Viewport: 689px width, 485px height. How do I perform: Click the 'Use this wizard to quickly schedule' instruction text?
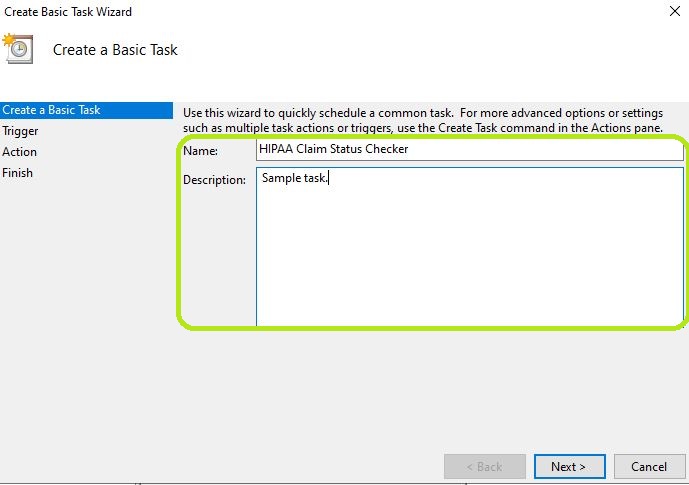click(423, 120)
